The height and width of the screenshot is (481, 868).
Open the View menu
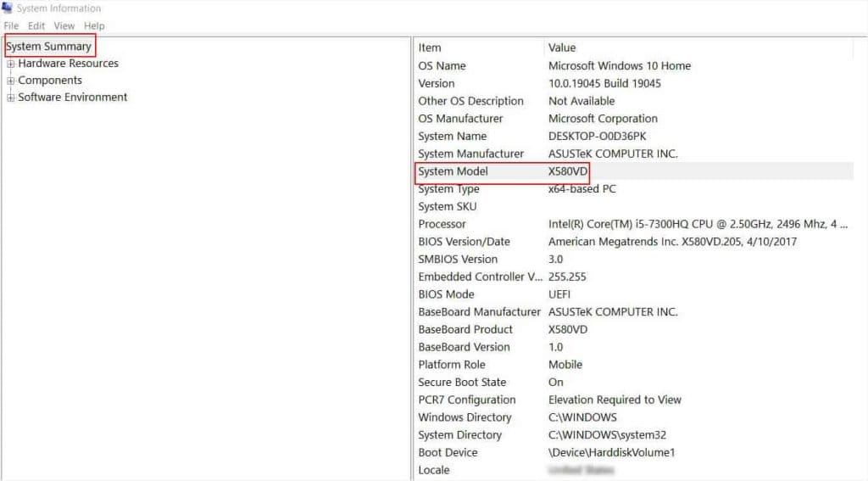click(64, 26)
